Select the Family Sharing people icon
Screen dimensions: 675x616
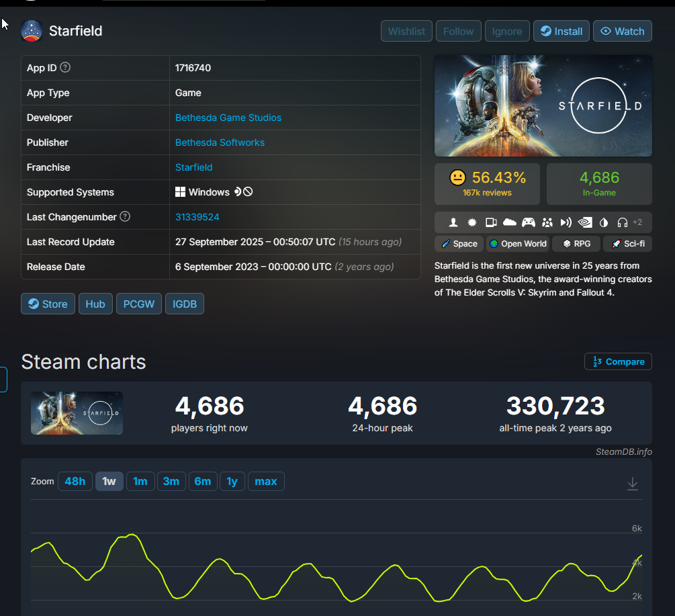click(547, 222)
